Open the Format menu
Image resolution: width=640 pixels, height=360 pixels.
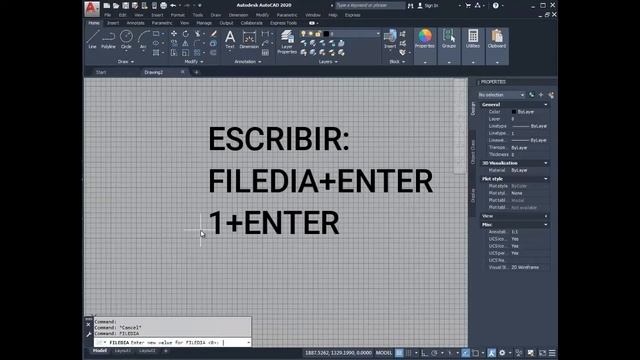point(178,15)
